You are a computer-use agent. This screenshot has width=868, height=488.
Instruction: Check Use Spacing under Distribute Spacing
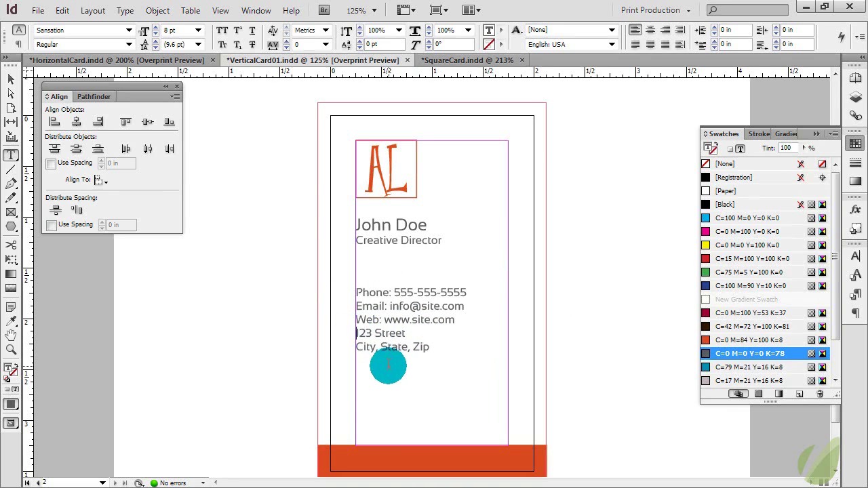[x=52, y=225]
